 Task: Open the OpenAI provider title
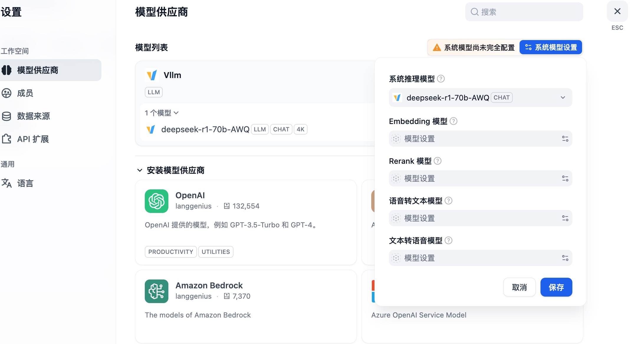click(190, 195)
